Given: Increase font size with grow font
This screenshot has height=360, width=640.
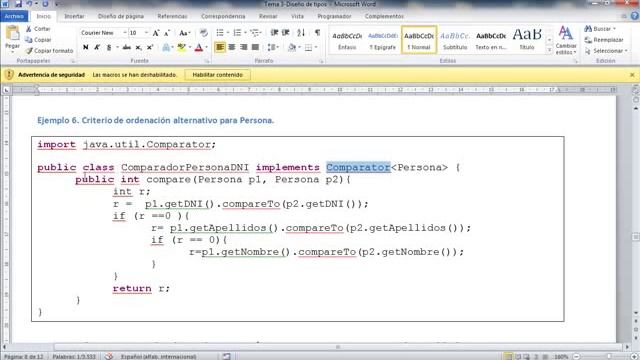Looking at the screenshot, I should point(156,33).
